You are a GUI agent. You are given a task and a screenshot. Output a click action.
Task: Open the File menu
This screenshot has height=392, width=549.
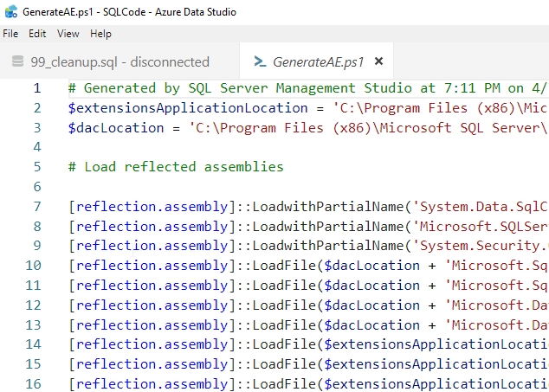pyautogui.click(x=10, y=34)
